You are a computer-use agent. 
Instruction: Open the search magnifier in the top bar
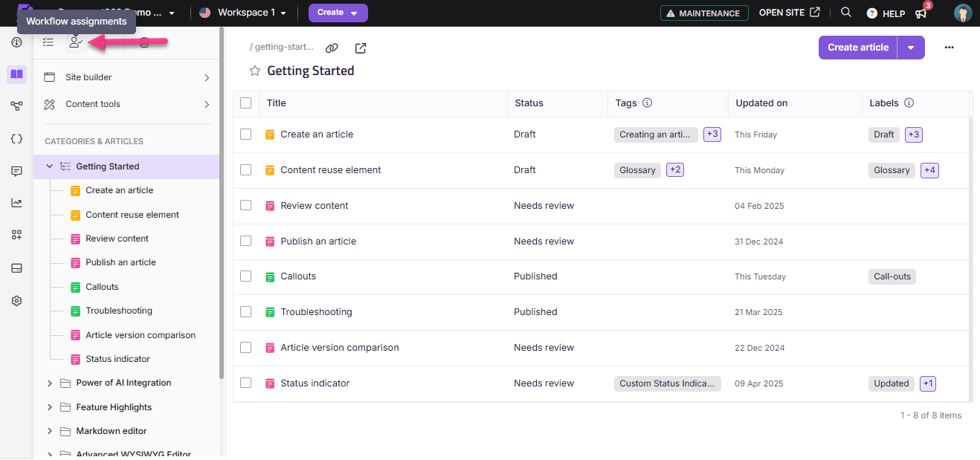tap(846, 13)
